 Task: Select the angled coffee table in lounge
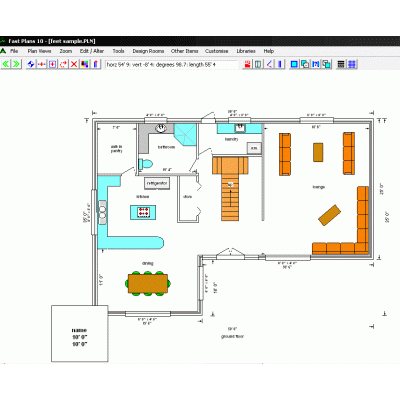pyautogui.click(x=330, y=215)
